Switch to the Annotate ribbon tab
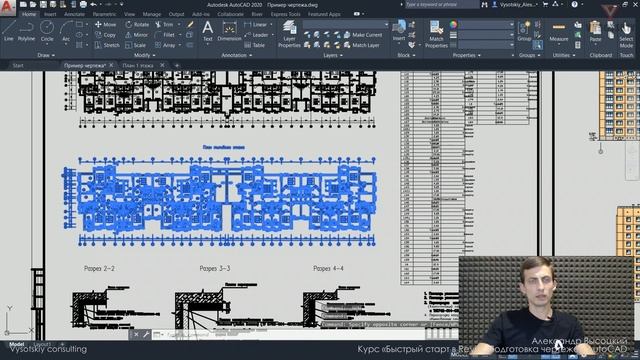 tap(74, 14)
